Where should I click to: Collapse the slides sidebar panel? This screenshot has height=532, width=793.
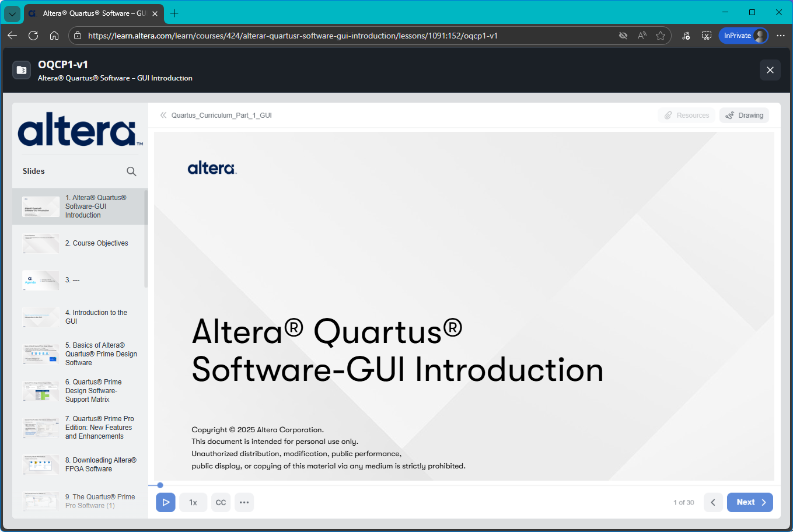pos(163,116)
